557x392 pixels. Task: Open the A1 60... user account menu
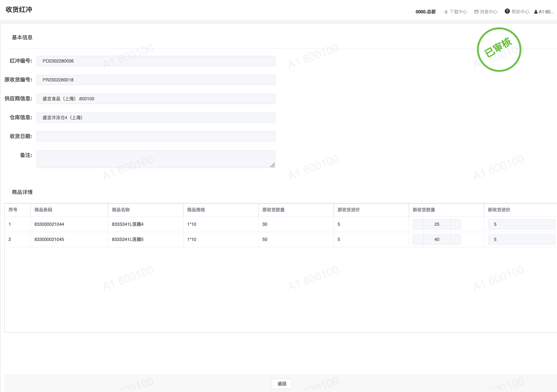[x=544, y=12]
